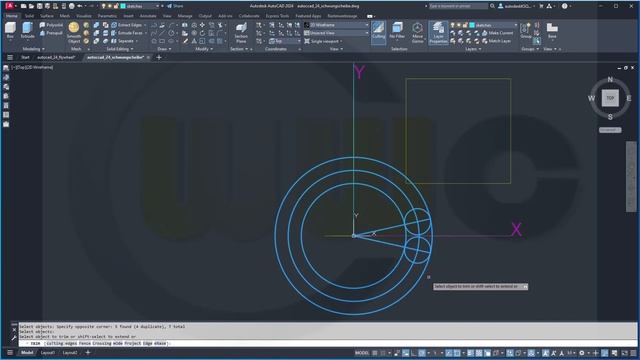Click layer color swatch in Layers panel
The image size is (640, 360).
(x=472, y=25)
